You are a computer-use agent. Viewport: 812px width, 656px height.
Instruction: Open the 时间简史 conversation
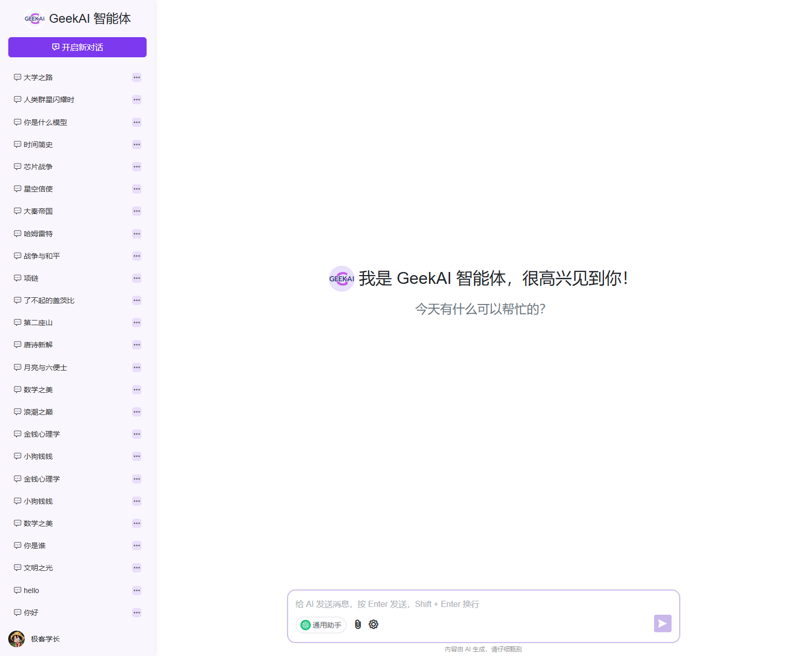[x=77, y=145]
